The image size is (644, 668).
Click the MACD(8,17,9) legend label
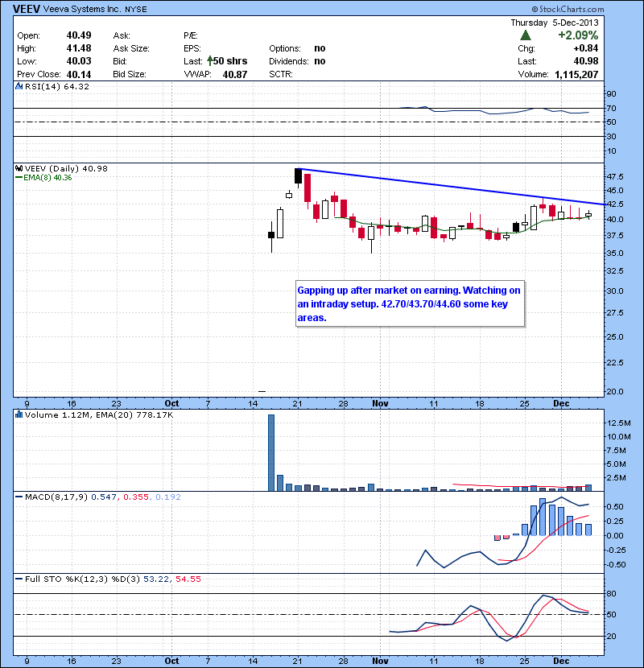56,497
